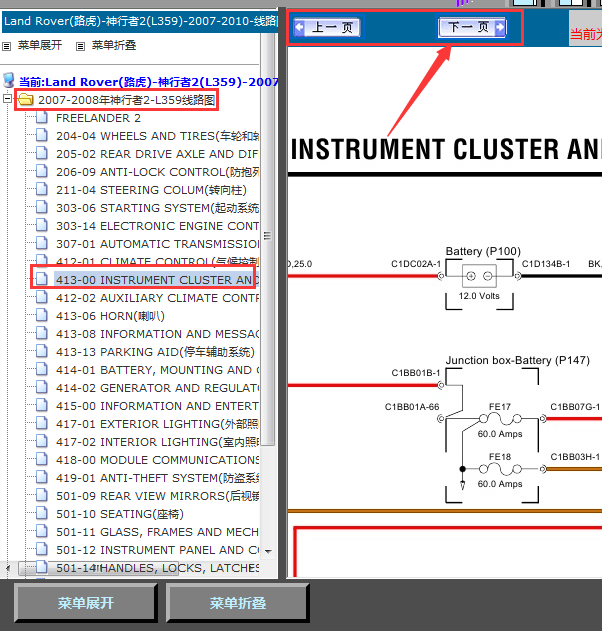Viewport: 602px width, 634px height.
Task: Click the tree scrollbar down arrow
Action: pos(268,551)
